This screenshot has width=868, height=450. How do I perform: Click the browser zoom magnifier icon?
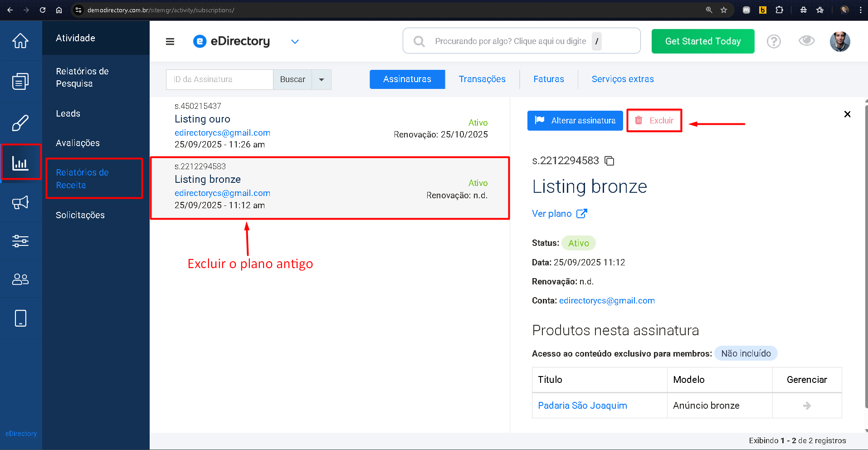[x=709, y=10]
